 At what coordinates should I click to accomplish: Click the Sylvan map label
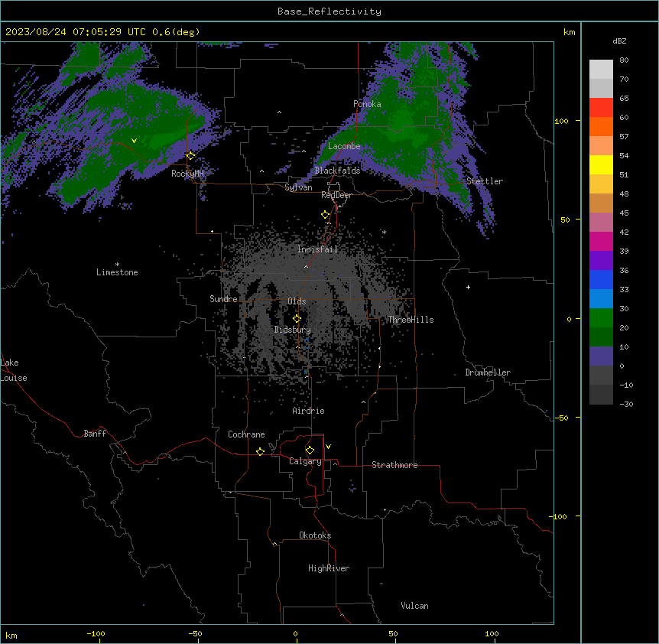tap(298, 187)
